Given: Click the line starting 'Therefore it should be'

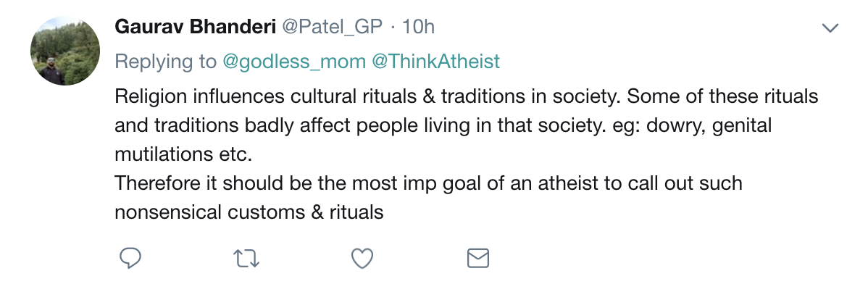Looking at the screenshot, I should pos(428,183).
